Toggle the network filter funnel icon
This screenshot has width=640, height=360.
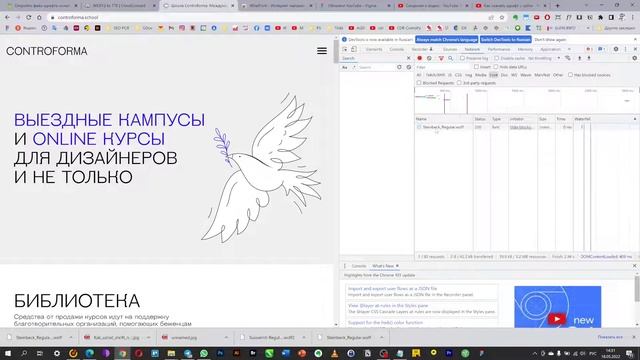(441, 58)
